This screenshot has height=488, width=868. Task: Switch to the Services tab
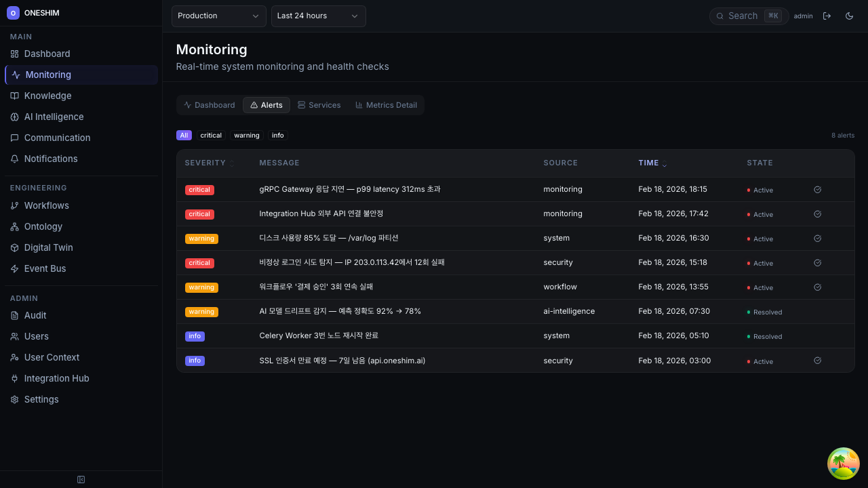pyautogui.click(x=319, y=105)
